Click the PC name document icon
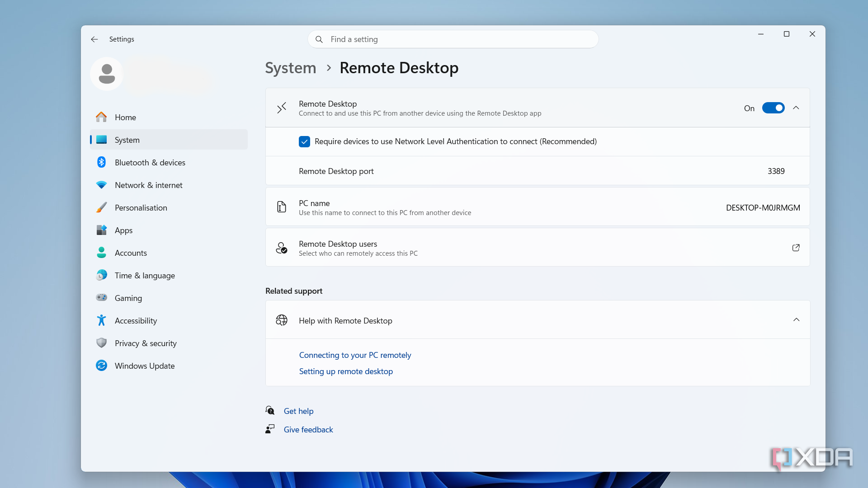The width and height of the screenshot is (868, 488). (282, 207)
